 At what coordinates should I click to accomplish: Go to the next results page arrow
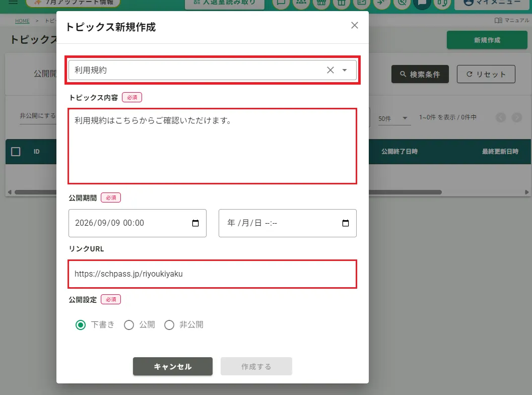pos(517,117)
